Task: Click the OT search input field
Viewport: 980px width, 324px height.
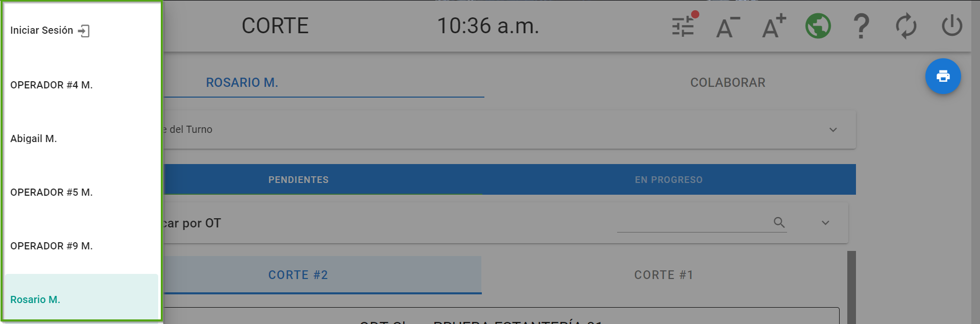Action: (694, 223)
